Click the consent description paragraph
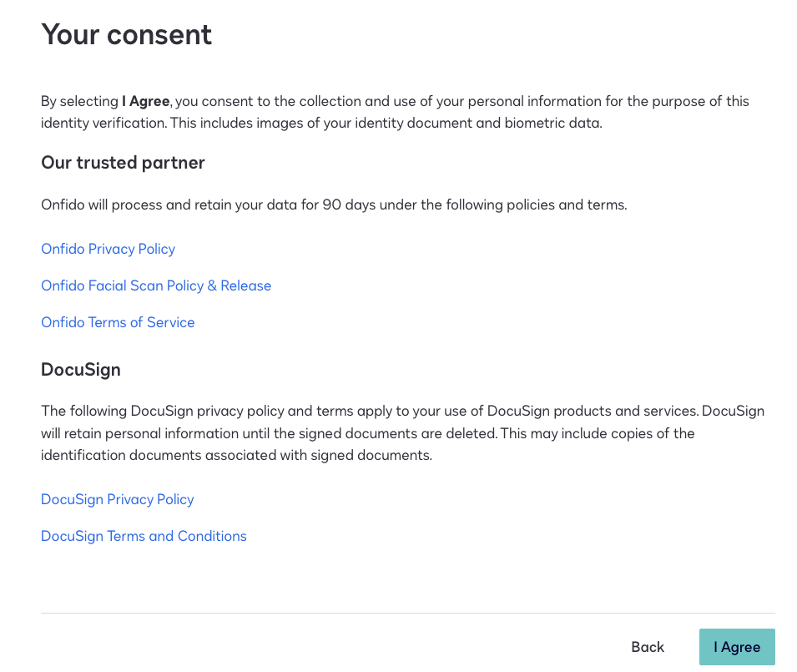 tap(394, 112)
